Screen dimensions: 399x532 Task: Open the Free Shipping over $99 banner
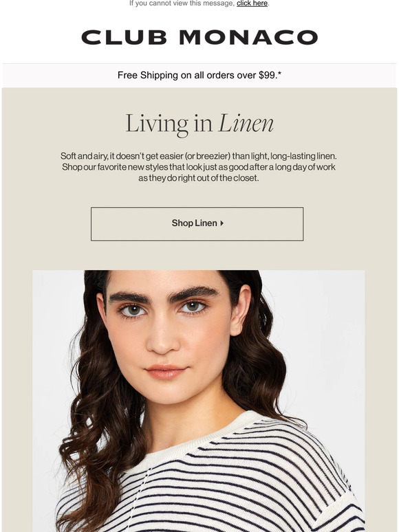pos(199,75)
